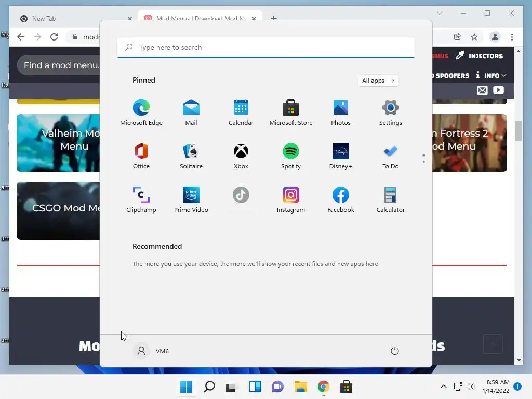This screenshot has width=532, height=399.
Task: Switch to Chrome on the taskbar
Action: pyautogui.click(x=323, y=387)
